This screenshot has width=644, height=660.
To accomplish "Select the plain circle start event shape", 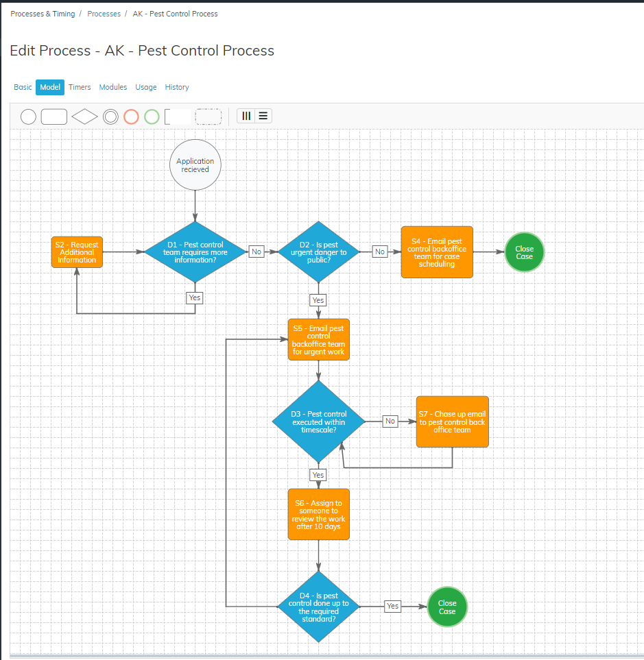I will (x=28, y=117).
